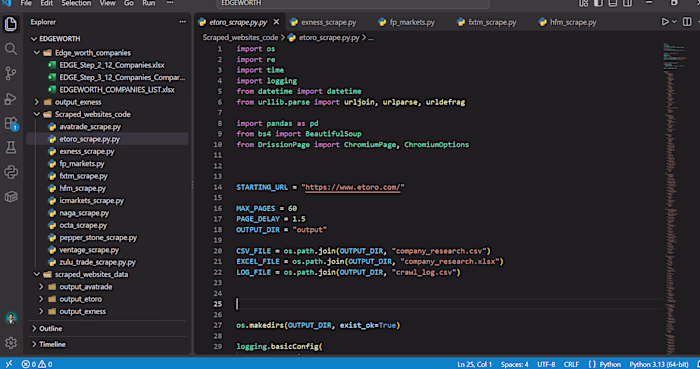Open the etoro.com URL link in code
Screen dimensions: 700x369
click(353, 187)
